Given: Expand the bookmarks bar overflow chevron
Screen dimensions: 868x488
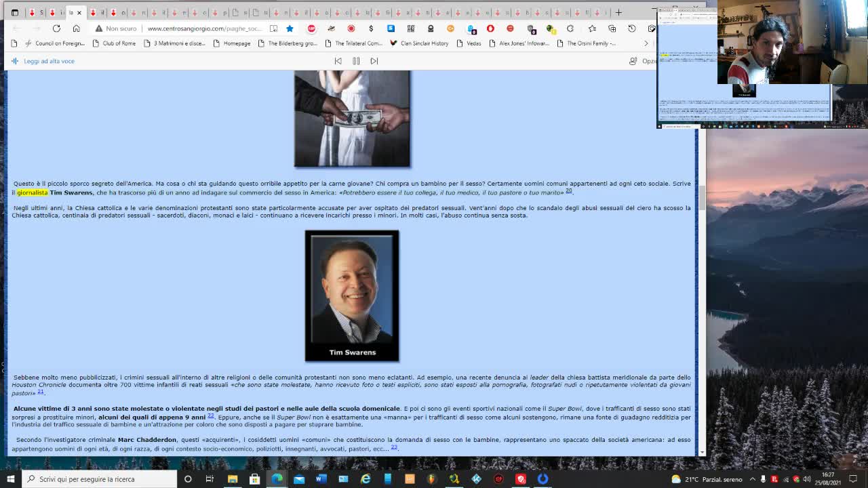Looking at the screenshot, I should 646,43.
